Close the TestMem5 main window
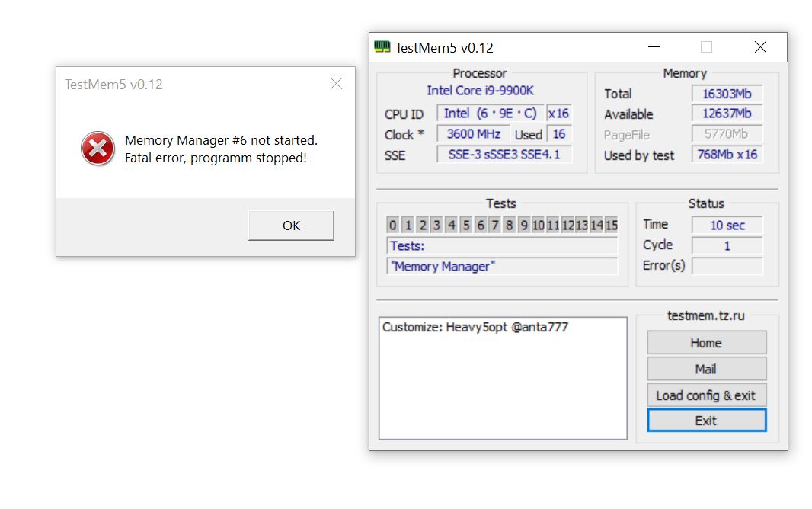This screenshot has height=509, width=812. click(x=760, y=47)
